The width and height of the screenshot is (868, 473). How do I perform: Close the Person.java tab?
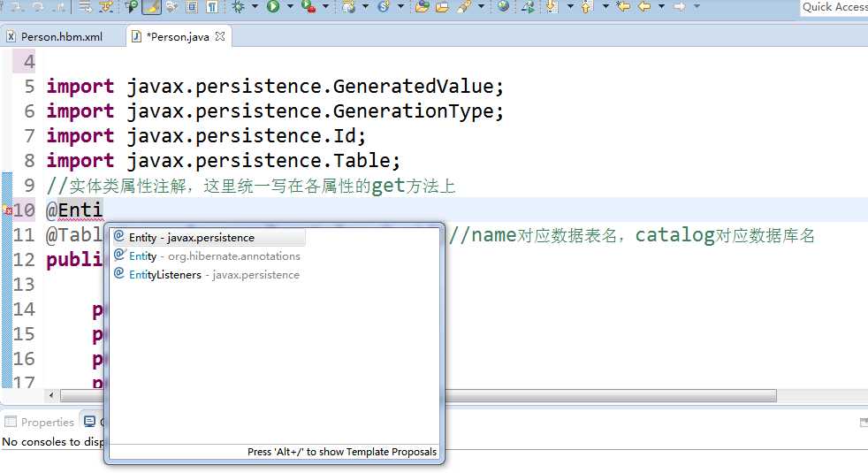coord(220,36)
